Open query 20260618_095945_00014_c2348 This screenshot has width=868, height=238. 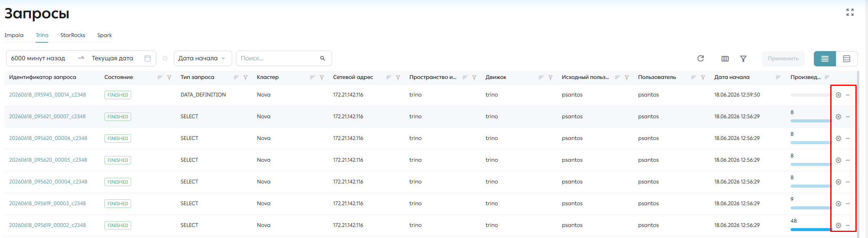(x=48, y=95)
